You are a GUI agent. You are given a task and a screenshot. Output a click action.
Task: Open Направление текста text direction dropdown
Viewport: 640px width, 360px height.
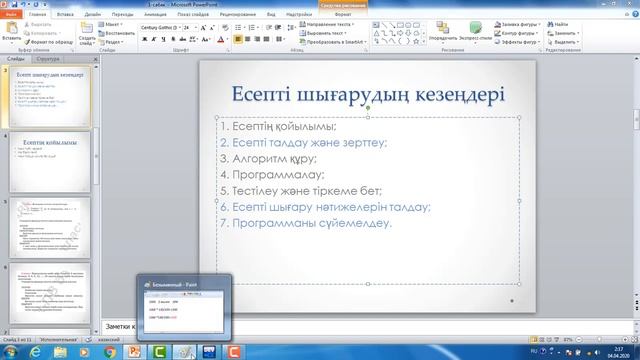coord(327,24)
